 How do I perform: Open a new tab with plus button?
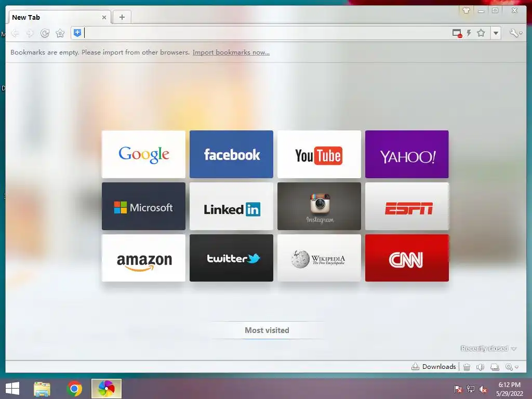tap(122, 17)
